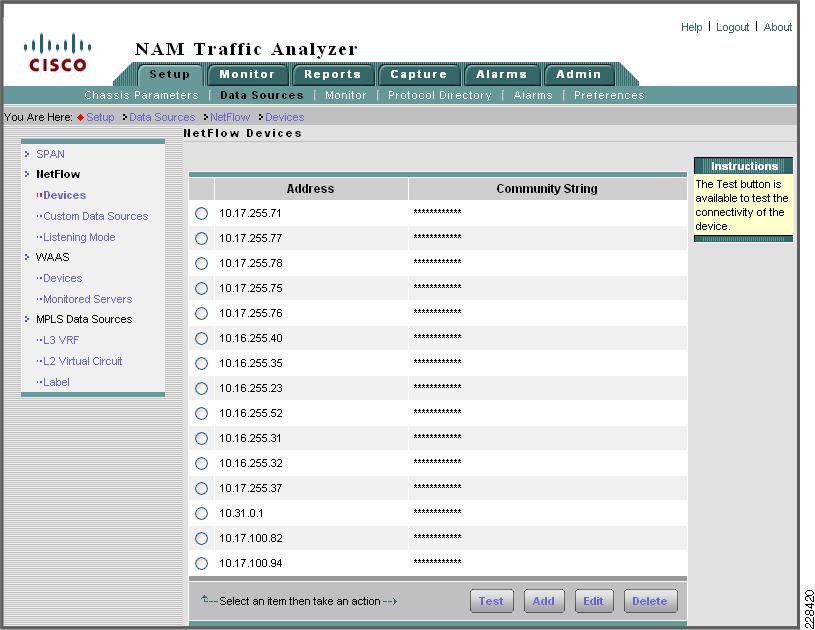The width and height of the screenshot is (815, 630).
Task: Open the Capture tab
Action: pyautogui.click(x=418, y=74)
